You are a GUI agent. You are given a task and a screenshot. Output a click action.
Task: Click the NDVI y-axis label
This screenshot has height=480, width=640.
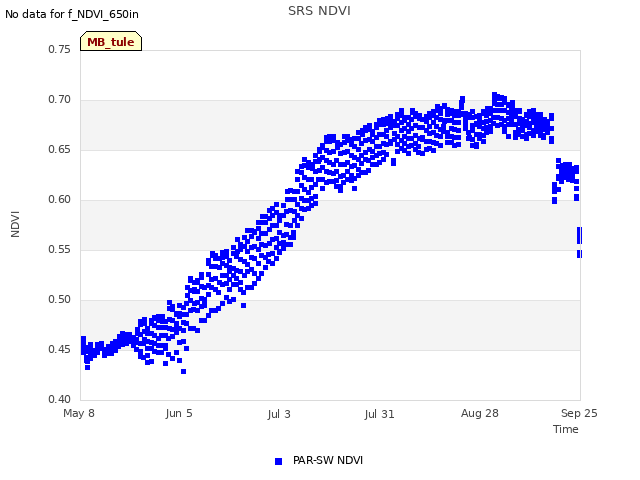click(x=15, y=224)
